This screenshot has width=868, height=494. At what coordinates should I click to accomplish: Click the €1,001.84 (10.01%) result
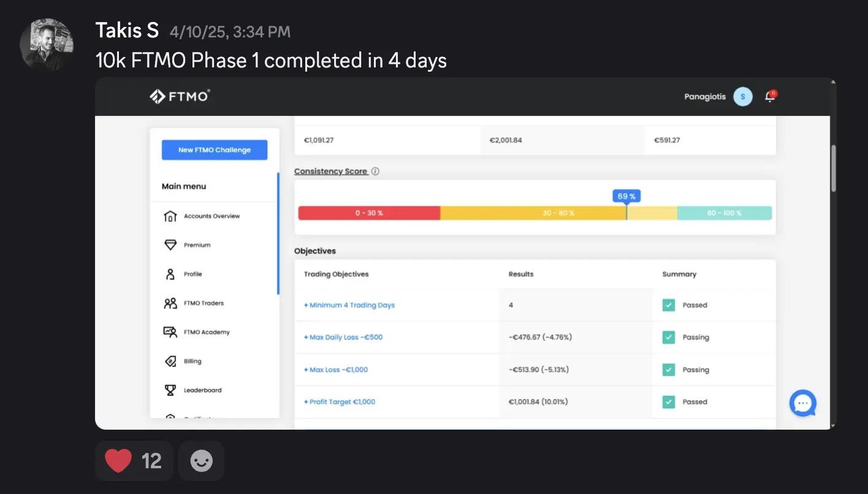[x=538, y=402]
